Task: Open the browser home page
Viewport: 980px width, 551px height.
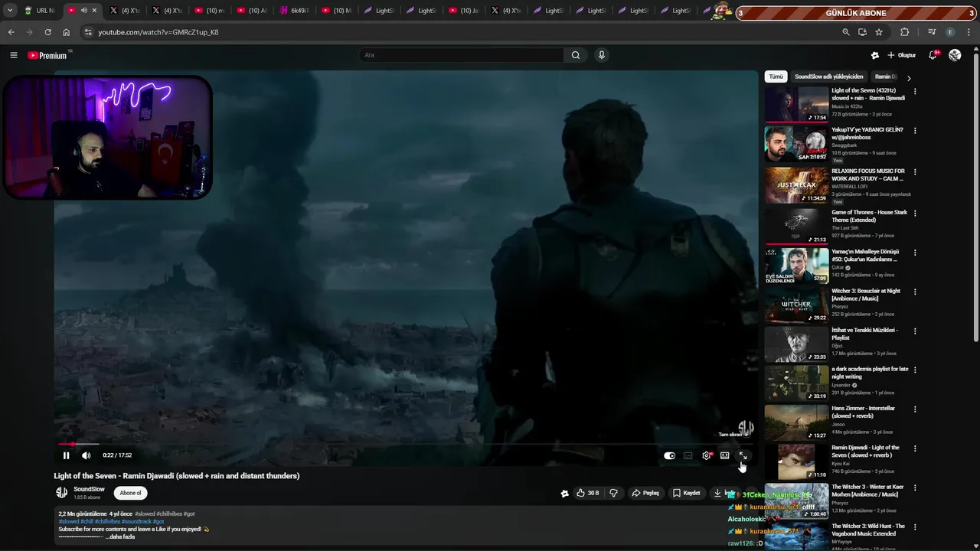Action: 67,32
